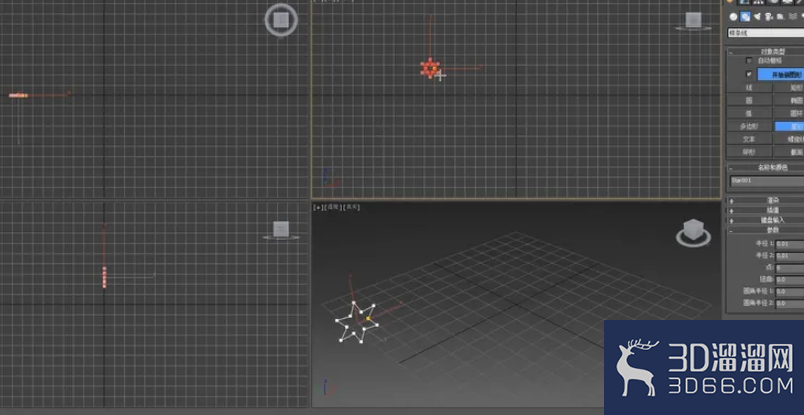Click the ViewCube in perspective viewport
804x415 pixels.
693,232
